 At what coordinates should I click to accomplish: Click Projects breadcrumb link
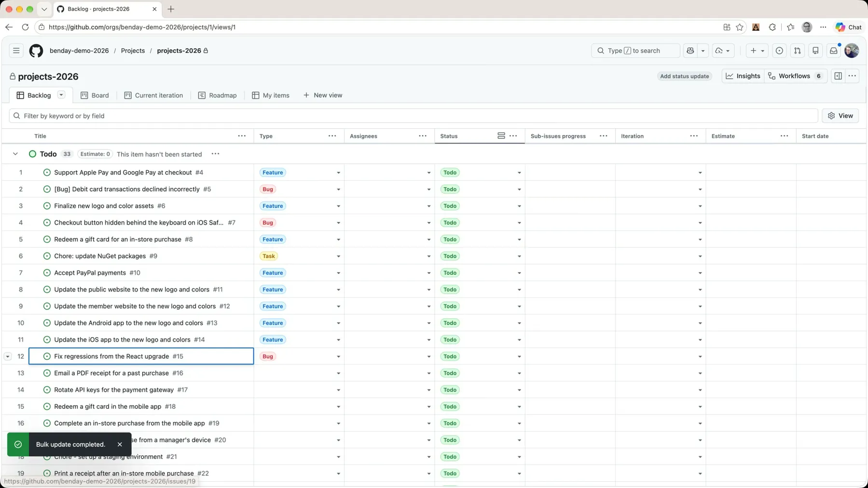tap(133, 51)
